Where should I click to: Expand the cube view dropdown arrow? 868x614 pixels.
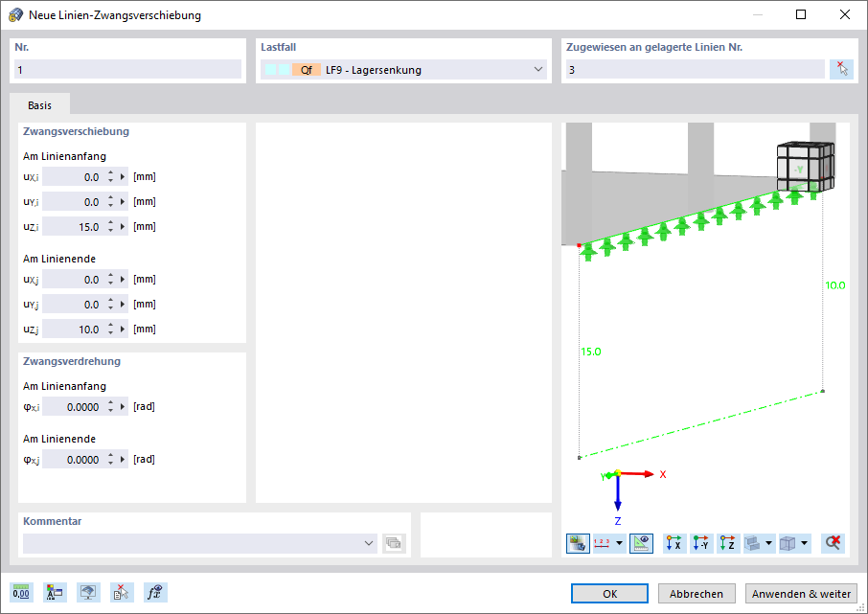point(805,543)
